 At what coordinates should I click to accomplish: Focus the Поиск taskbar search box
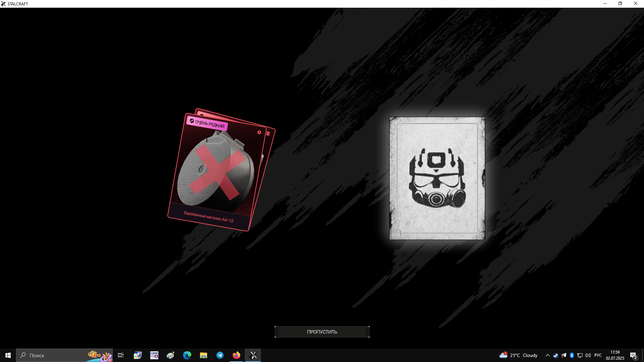click(64, 355)
